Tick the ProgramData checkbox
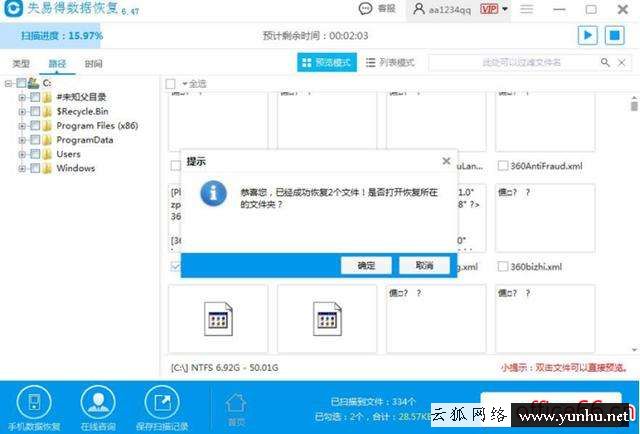Screen dimensions: 640x434 click(x=35, y=140)
